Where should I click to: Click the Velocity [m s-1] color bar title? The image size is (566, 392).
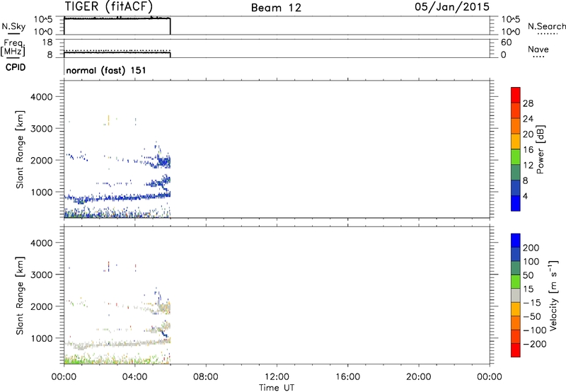pos(553,295)
